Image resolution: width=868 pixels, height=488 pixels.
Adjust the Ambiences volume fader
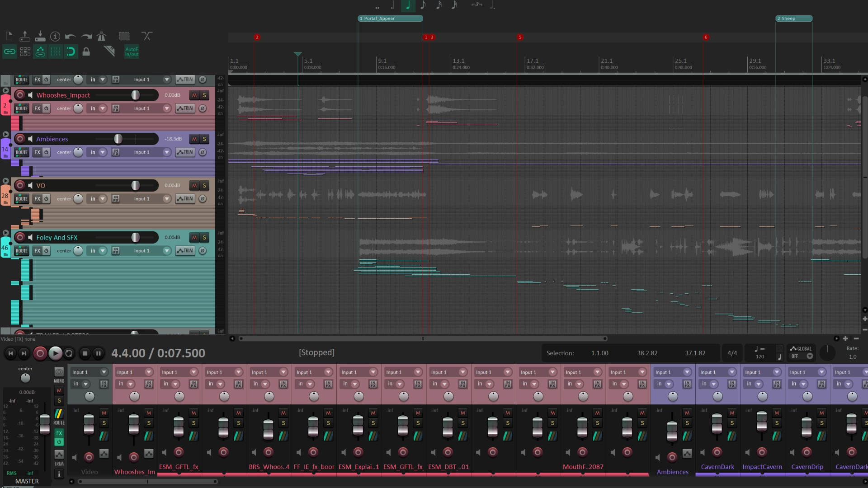click(x=118, y=139)
